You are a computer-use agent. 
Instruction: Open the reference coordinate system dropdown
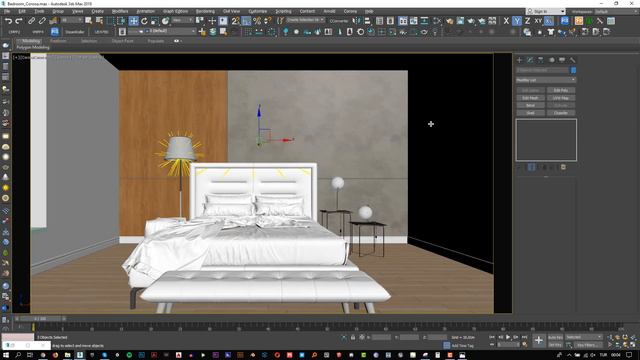click(x=182, y=20)
